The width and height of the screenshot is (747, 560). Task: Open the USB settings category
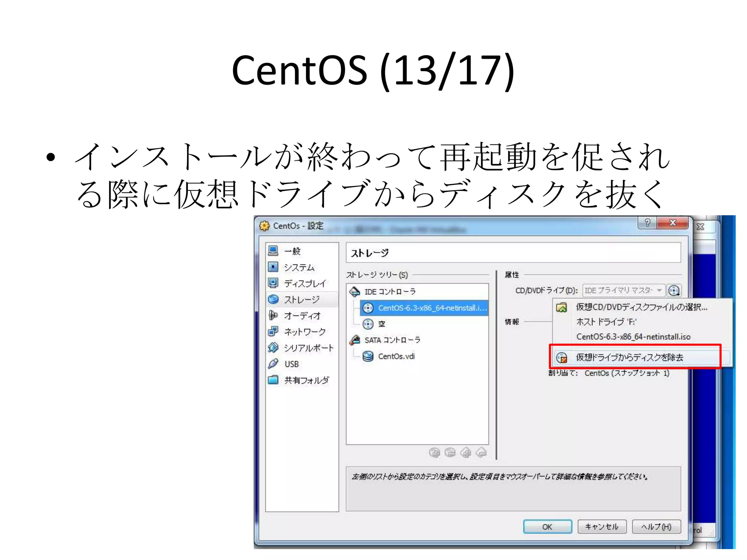coord(302,364)
